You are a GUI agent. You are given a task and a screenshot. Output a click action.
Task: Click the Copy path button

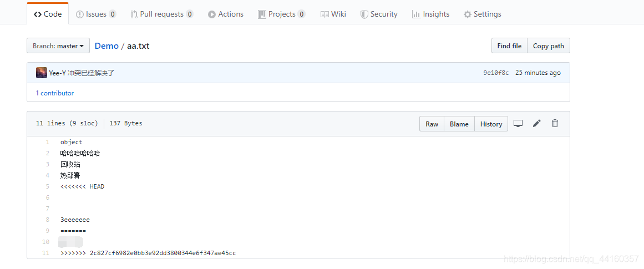pyautogui.click(x=548, y=45)
